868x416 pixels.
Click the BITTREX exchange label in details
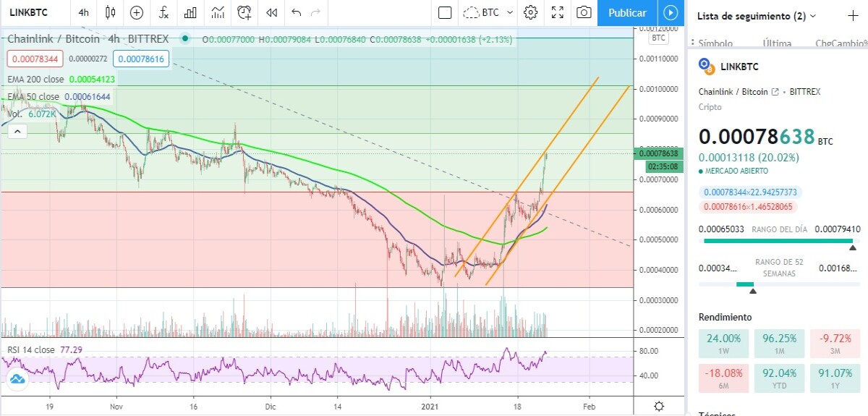click(x=805, y=92)
